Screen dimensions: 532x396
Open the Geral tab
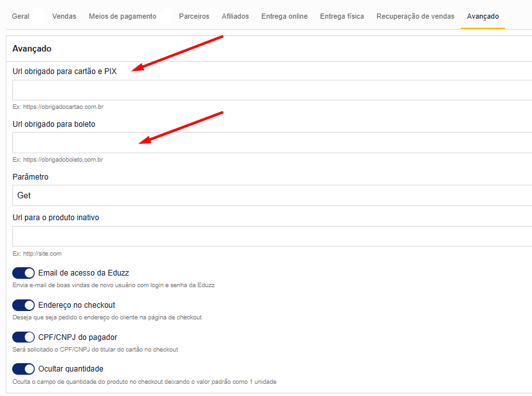(x=21, y=16)
